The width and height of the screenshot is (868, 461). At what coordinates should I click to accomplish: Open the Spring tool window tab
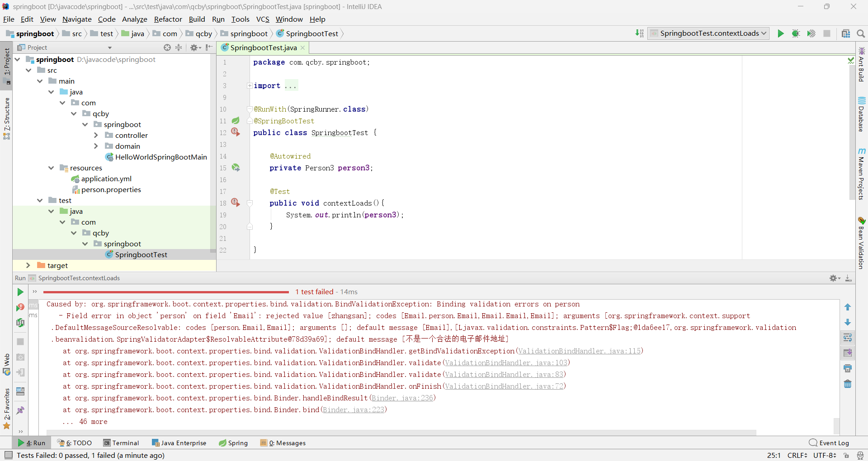(233, 443)
